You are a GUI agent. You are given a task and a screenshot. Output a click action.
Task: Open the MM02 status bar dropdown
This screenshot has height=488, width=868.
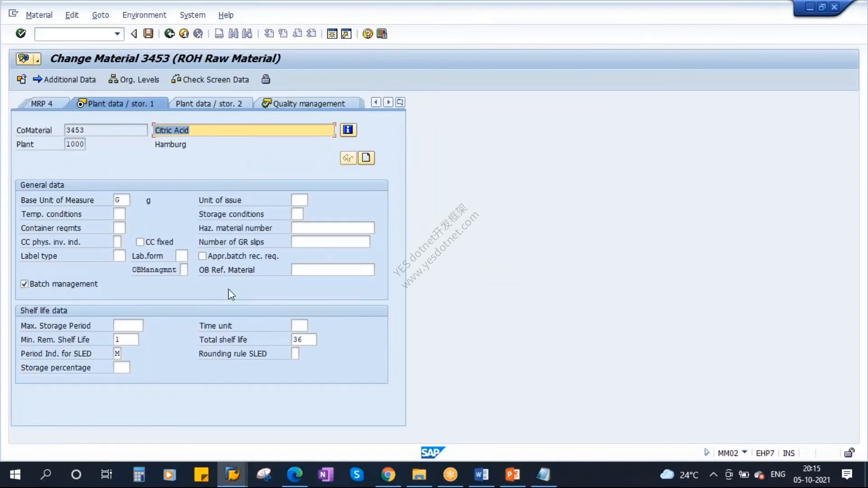[x=745, y=452]
